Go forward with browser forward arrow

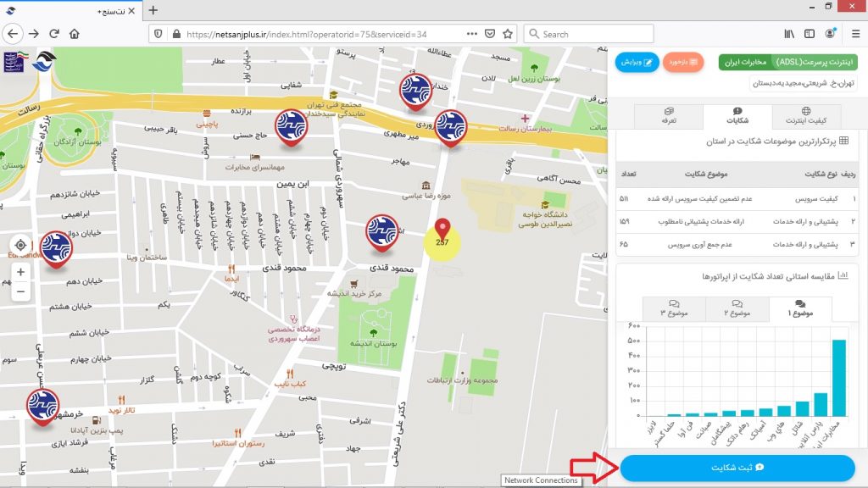pos(34,34)
